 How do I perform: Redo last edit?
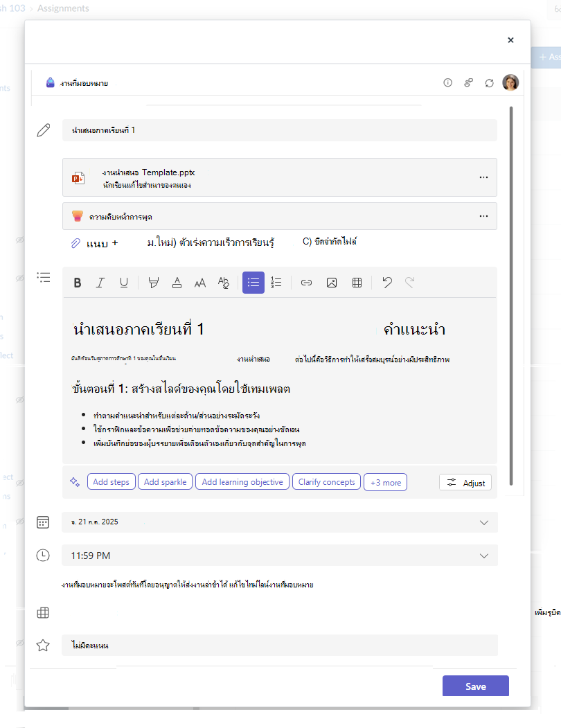409,283
